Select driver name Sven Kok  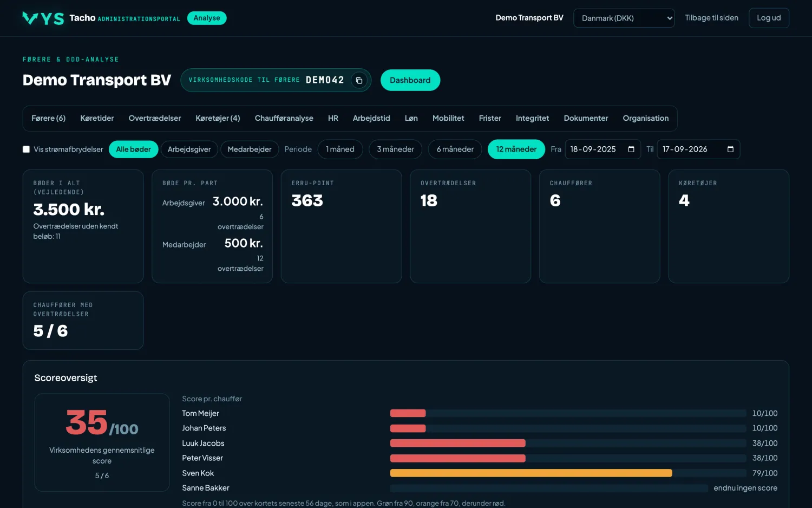[x=198, y=473]
